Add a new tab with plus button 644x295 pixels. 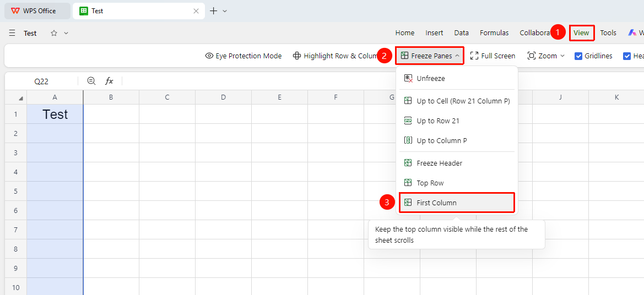(x=213, y=11)
